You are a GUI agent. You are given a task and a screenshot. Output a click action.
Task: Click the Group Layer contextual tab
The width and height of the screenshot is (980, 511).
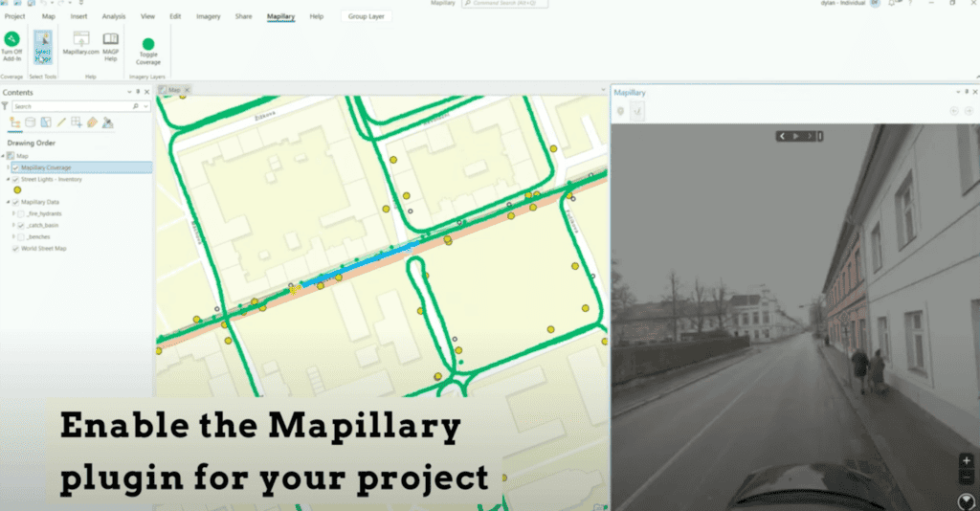pos(365,16)
